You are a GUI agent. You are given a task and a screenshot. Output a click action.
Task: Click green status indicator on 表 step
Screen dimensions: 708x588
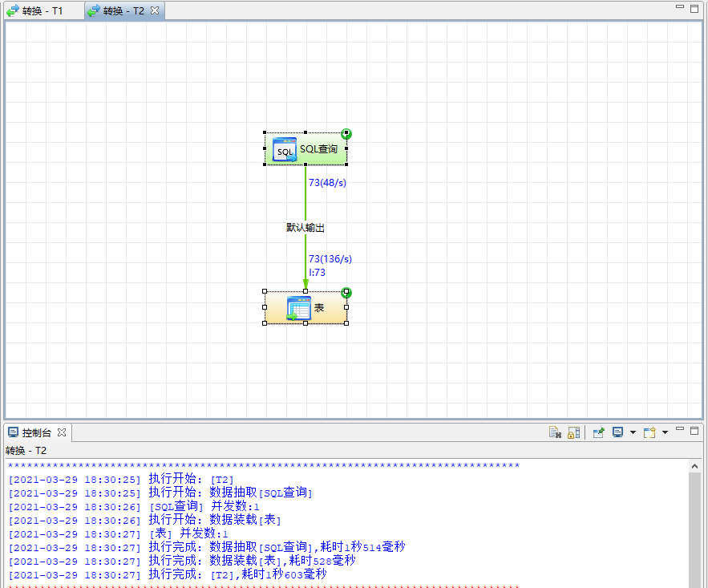click(x=346, y=293)
